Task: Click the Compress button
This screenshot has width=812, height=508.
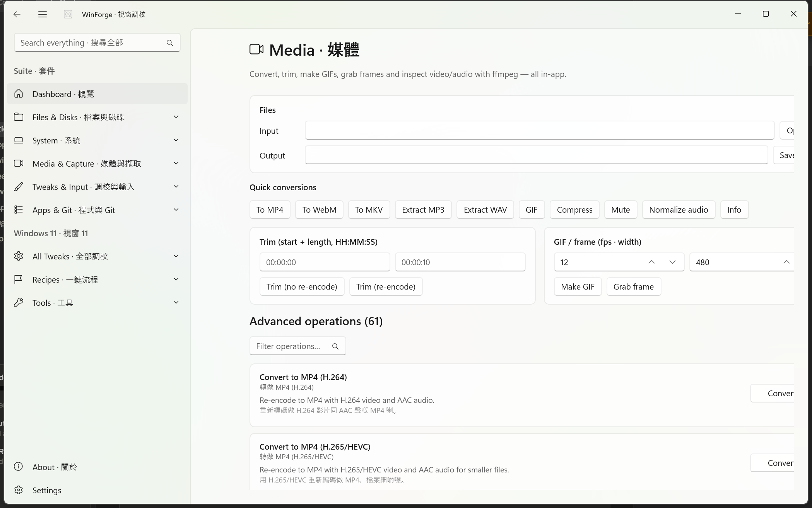Action: 574,210
